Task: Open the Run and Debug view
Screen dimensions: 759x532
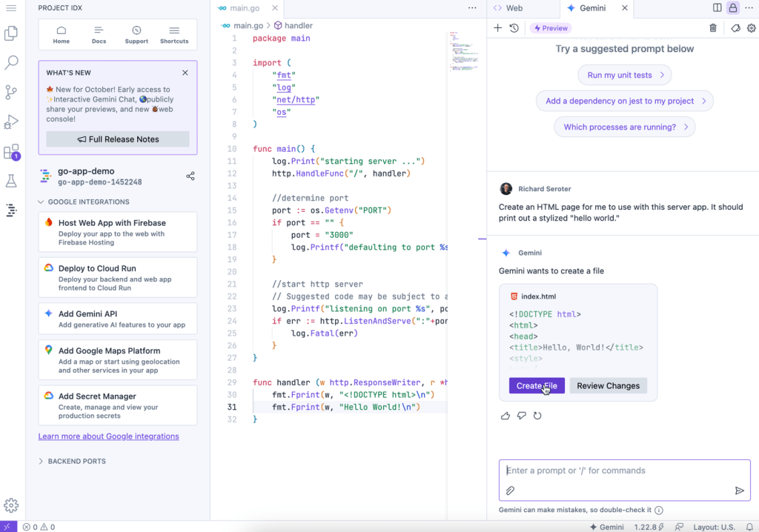Action: [11, 122]
